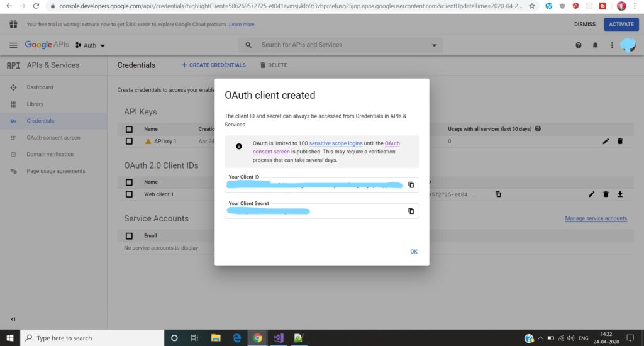Toggle OAuth 2.0 Client IDs select-all checkbox
This screenshot has width=644, height=346.
129,182
